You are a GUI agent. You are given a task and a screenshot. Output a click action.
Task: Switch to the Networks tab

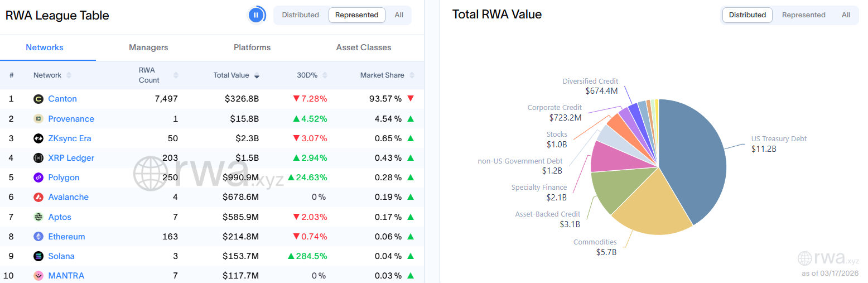pyautogui.click(x=45, y=47)
